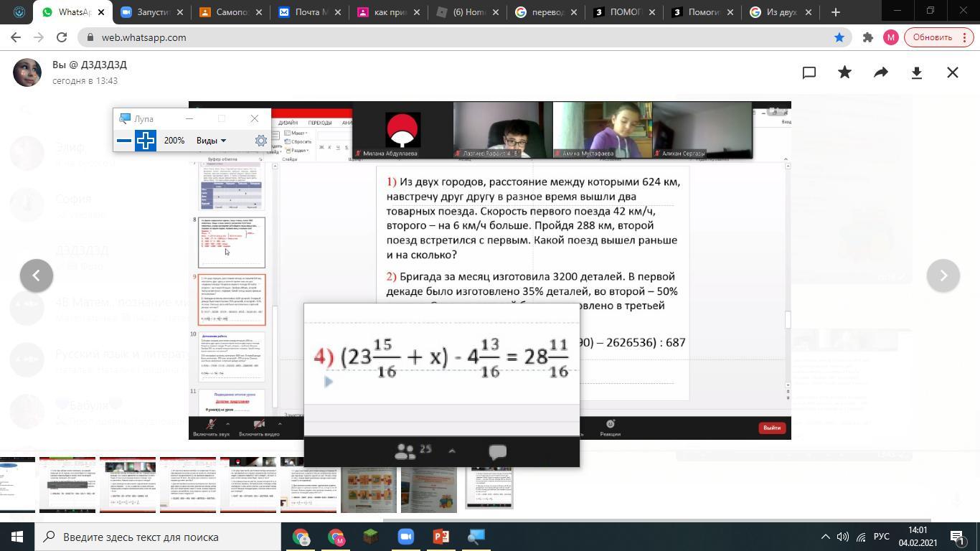Close the WhatsApp media viewer
The image size is (980, 551).
(953, 72)
